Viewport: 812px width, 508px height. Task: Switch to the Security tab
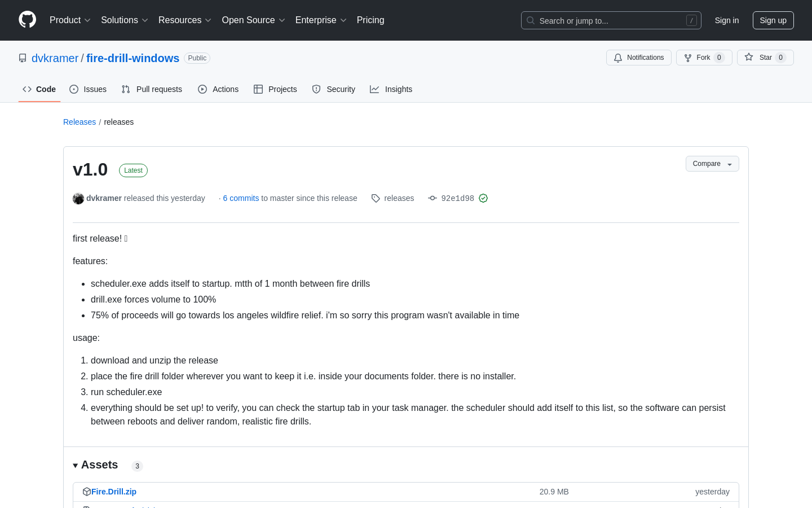(x=334, y=89)
